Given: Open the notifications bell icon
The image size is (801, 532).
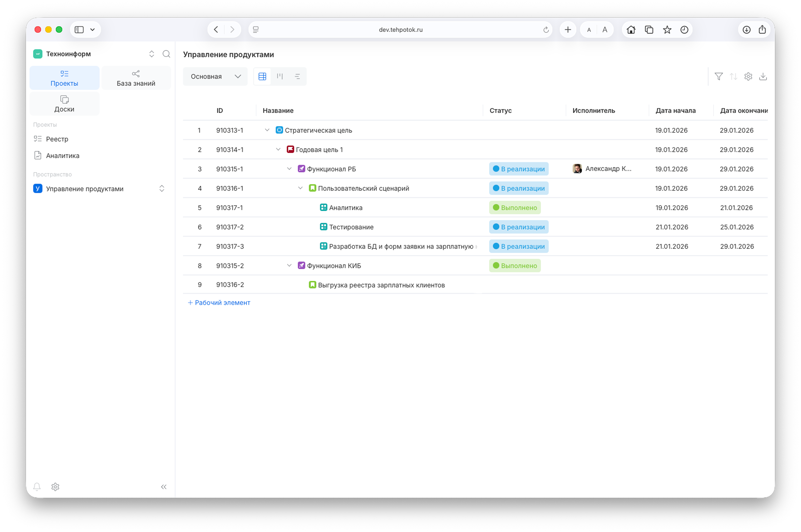Looking at the screenshot, I should pos(37,487).
